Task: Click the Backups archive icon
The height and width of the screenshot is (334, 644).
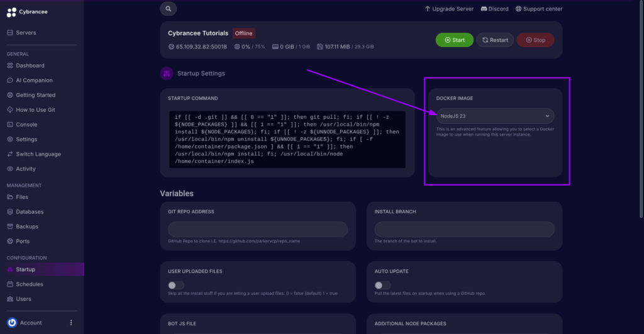Action: (10, 226)
